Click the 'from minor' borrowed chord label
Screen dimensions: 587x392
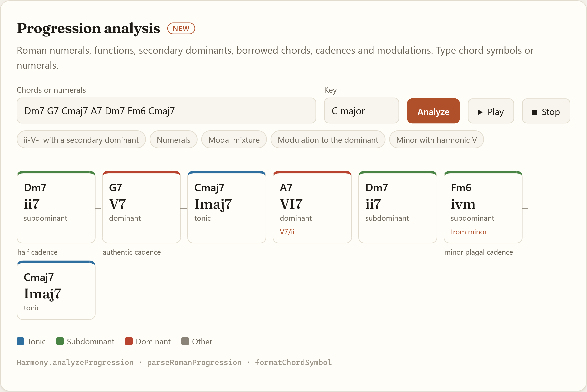[x=469, y=232]
